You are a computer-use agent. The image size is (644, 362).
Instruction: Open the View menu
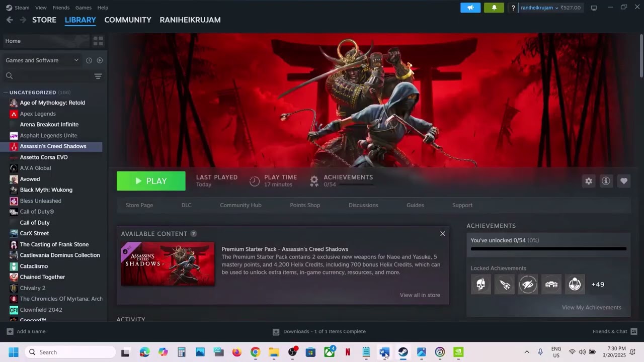41,8
